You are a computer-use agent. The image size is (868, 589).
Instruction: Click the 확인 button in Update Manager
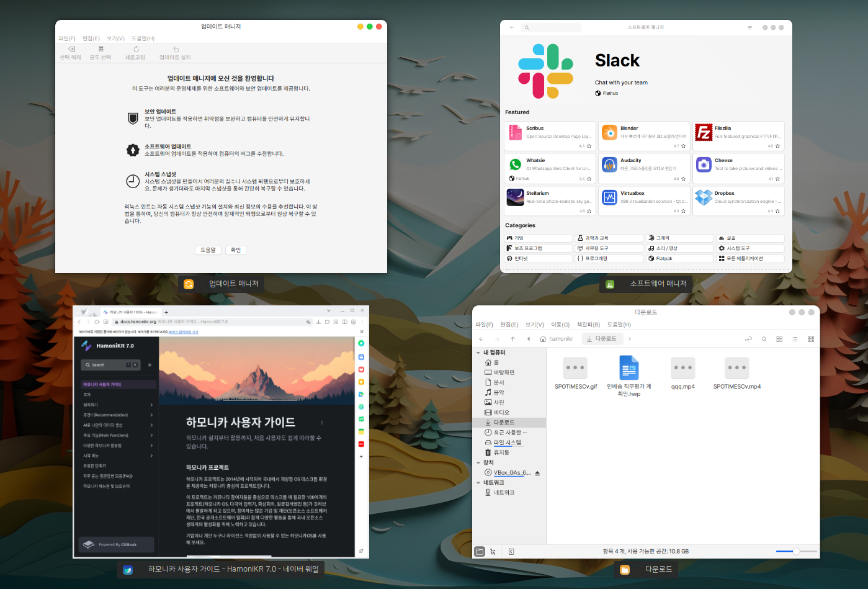[x=236, y=250]
